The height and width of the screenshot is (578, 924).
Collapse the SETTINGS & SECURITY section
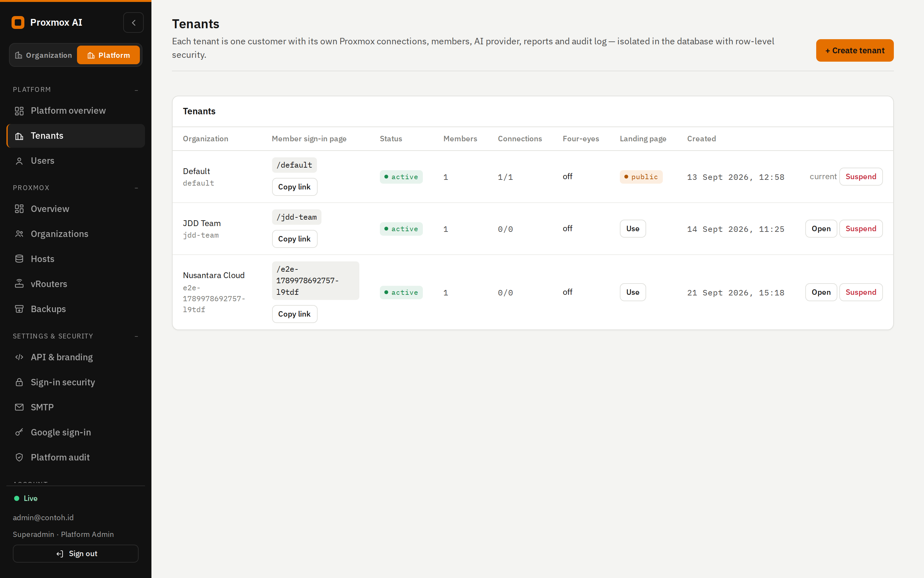click(136, 337)
